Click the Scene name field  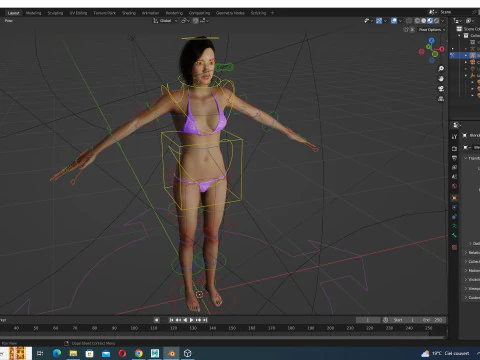(x=454, y=12)
